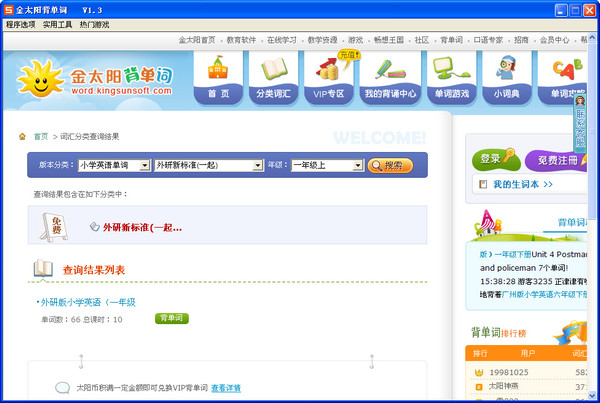
Task: Open the VIP专区 coins icon
Action: click(328, 69)
